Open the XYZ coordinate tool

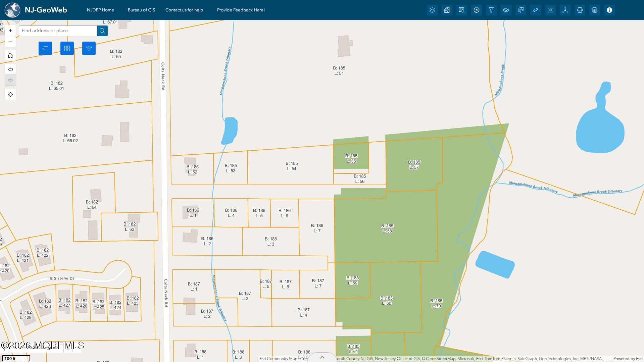pyautogui.click(x=565, y=10)
